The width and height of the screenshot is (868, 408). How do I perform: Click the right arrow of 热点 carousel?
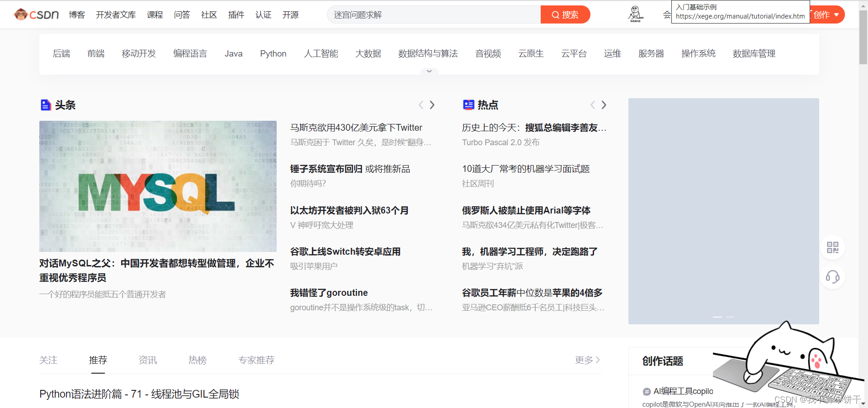click(x=604, y=104)
